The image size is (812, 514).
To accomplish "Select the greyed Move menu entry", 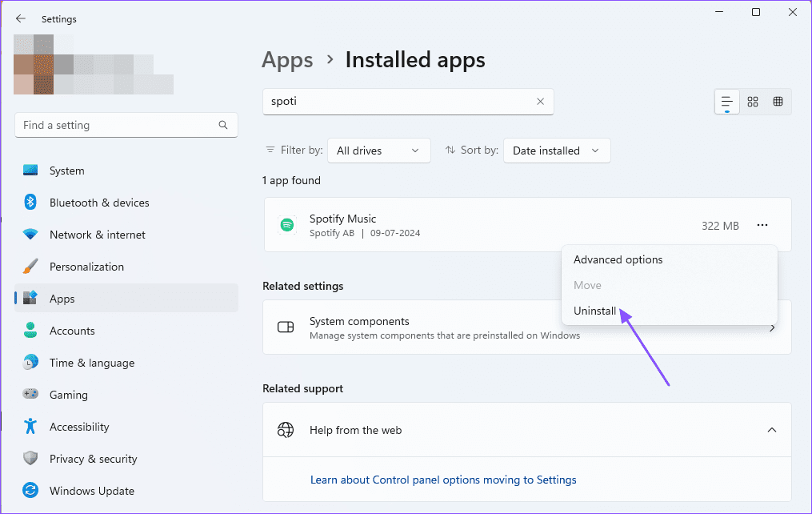I will [x=587, y=286].
